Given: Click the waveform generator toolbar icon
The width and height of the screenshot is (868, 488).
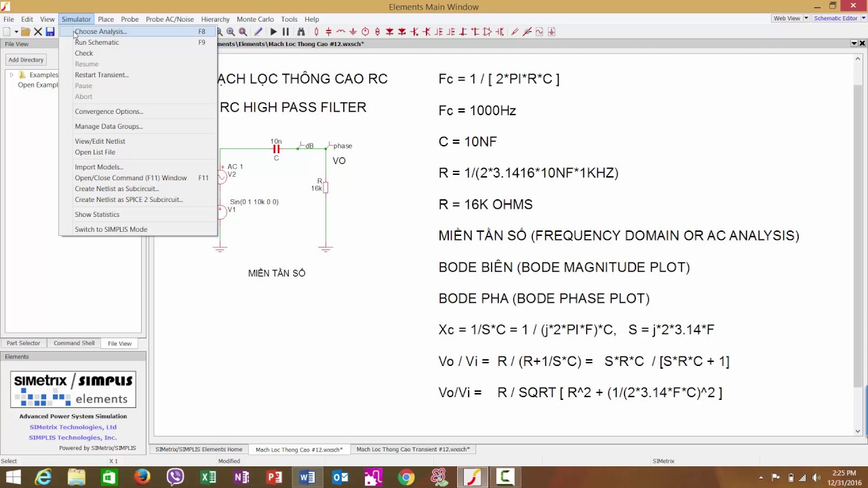Looking at the screenshot, I should [539, 32].
